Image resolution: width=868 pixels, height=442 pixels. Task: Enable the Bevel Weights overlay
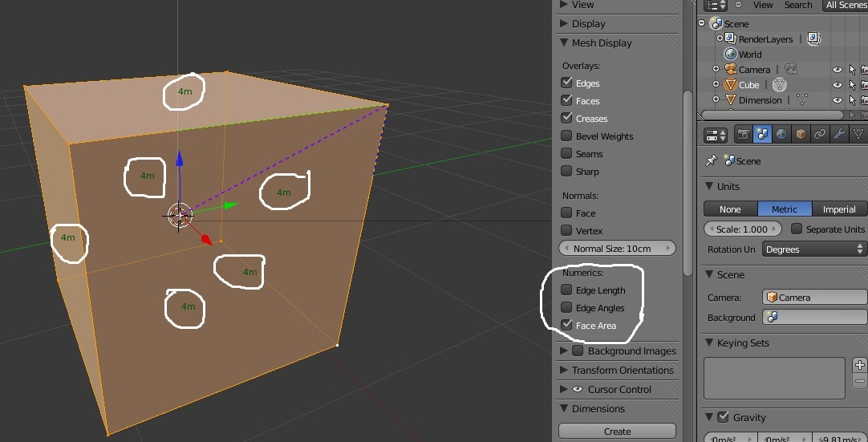click(x=566, y=136)
